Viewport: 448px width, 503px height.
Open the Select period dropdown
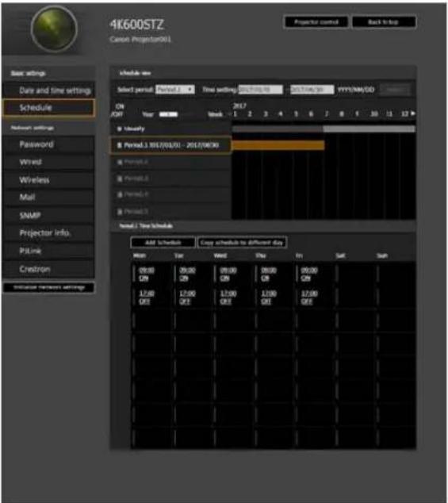[174, 89]
